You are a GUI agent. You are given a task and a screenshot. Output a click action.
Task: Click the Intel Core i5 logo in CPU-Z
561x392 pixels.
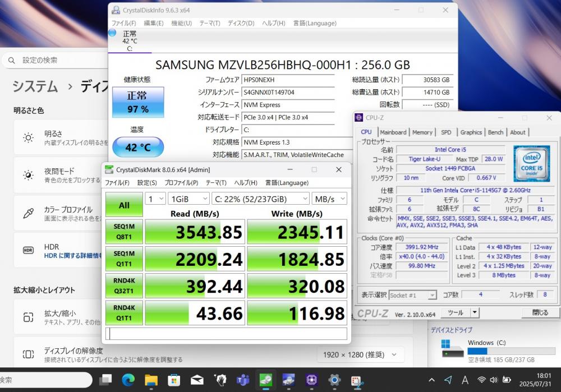click(x=532, y=164)
